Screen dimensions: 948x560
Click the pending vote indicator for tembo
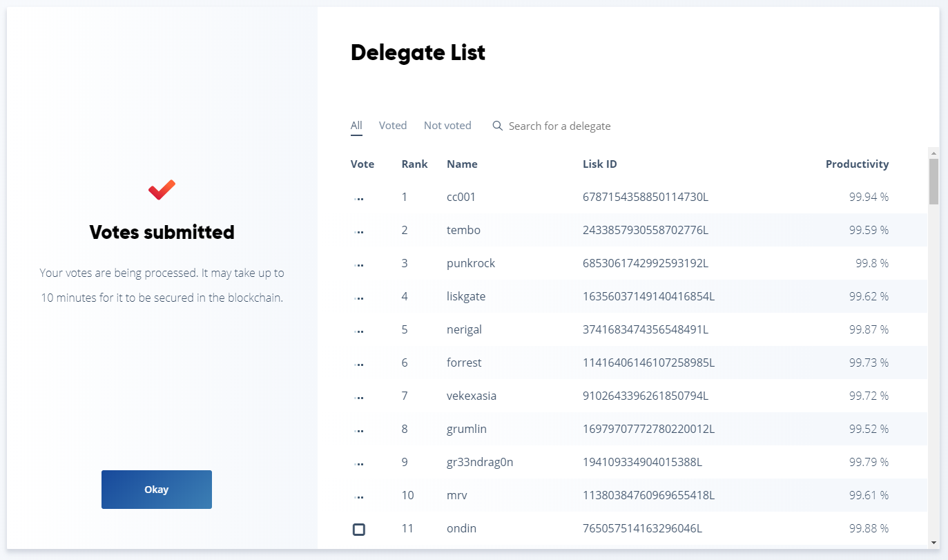click(x=359, y=231)
